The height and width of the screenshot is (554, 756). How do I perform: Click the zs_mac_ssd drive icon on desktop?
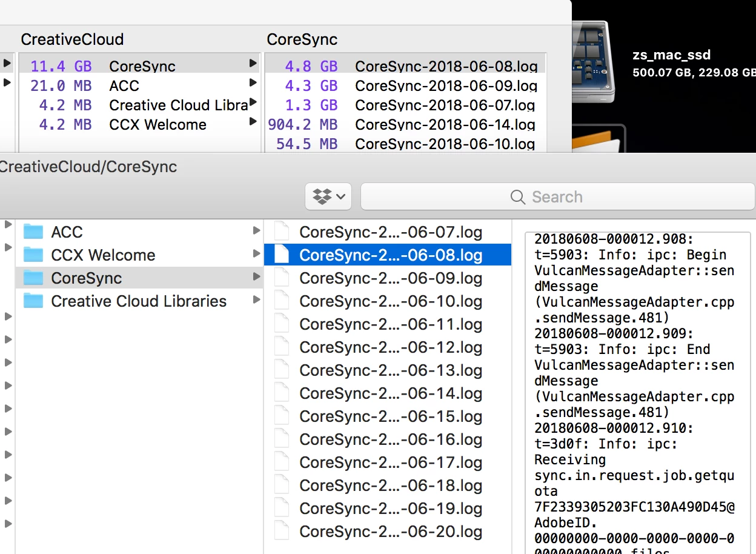(x=594, y=61)
